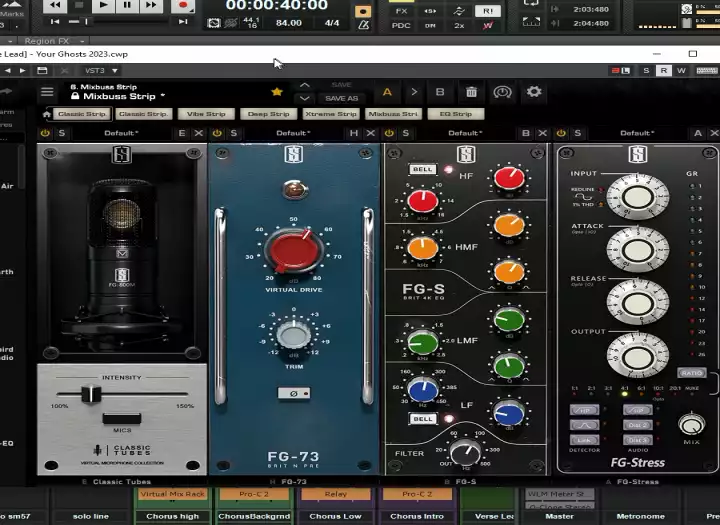Delete preset using the trash icon
The width and height of the screenshot is (720, 525).
tap(472, 92)
